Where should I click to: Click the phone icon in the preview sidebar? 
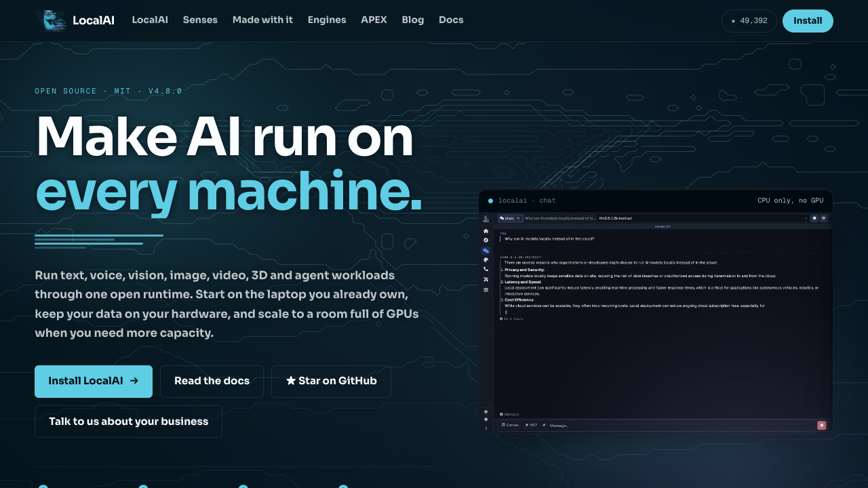(x=486, y=269)
